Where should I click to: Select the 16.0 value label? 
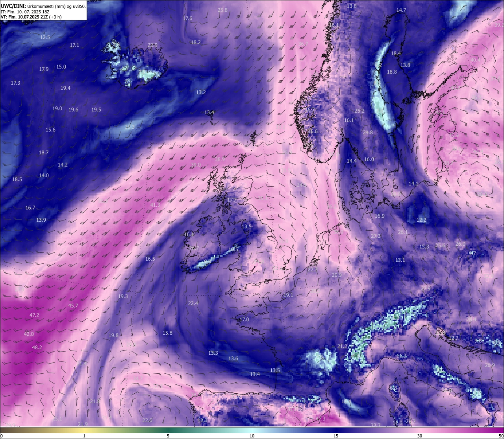369,159
